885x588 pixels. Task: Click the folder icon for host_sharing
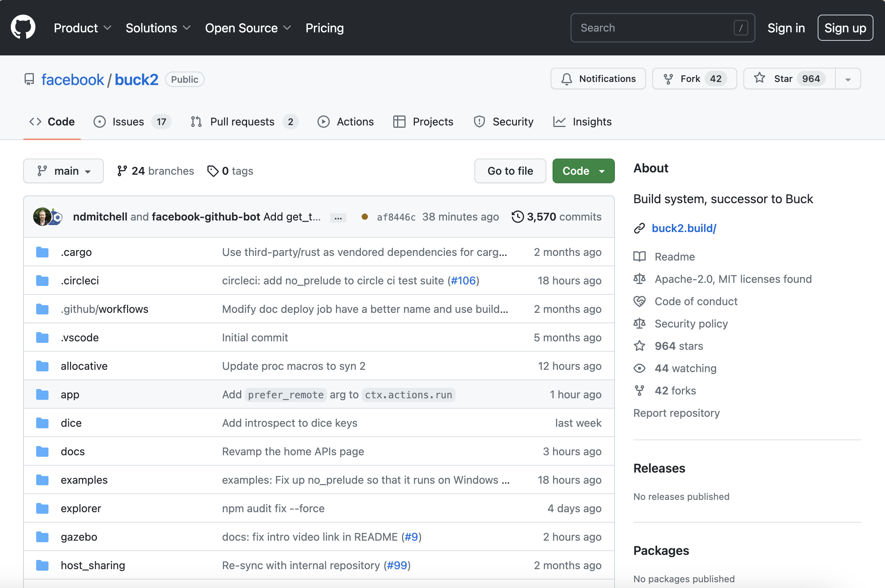(42, 565)
